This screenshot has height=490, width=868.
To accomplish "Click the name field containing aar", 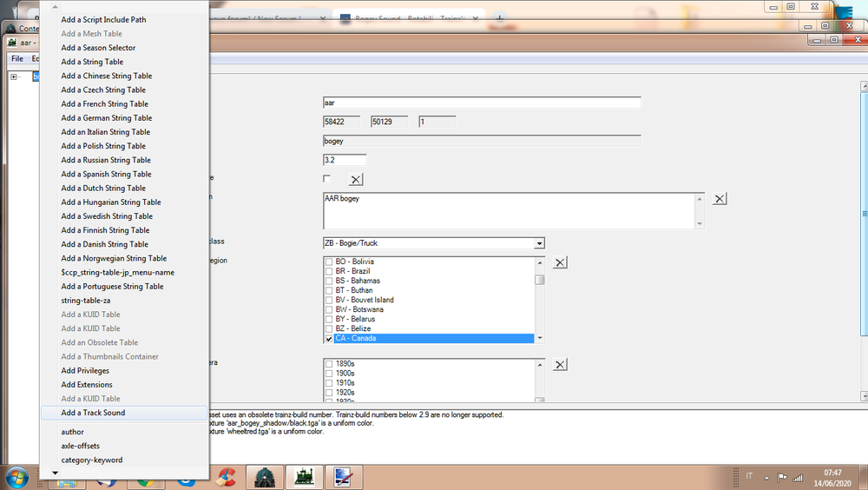I will [482, 103].
